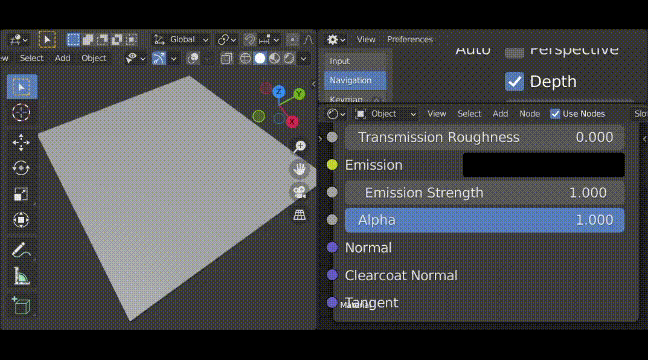This screenshot has height=360, width=648.
Task: Click the Clearcoat Normal input socket
Action: pyautogui.click(x=332, y=275)
